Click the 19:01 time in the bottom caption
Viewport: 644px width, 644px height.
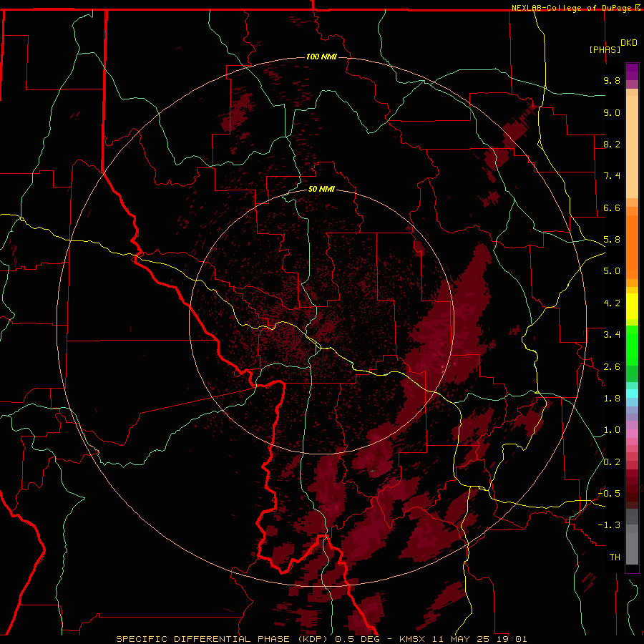pyautogui.click(x=512, y=639)
